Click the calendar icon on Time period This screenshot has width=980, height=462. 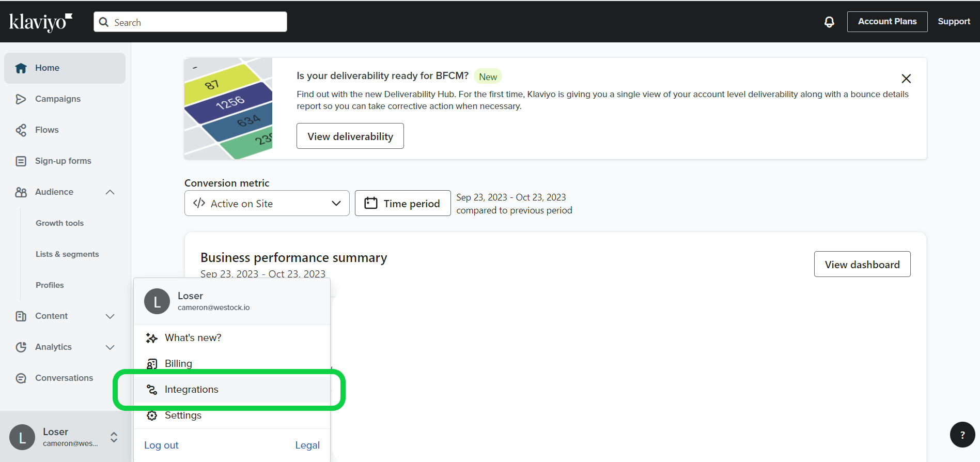(x=371, y=203)
